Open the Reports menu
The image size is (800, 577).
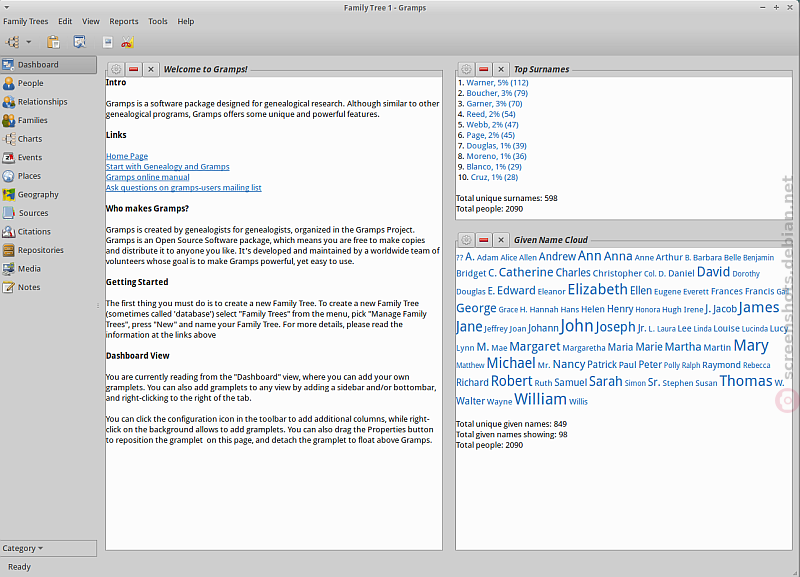[123, 21]
